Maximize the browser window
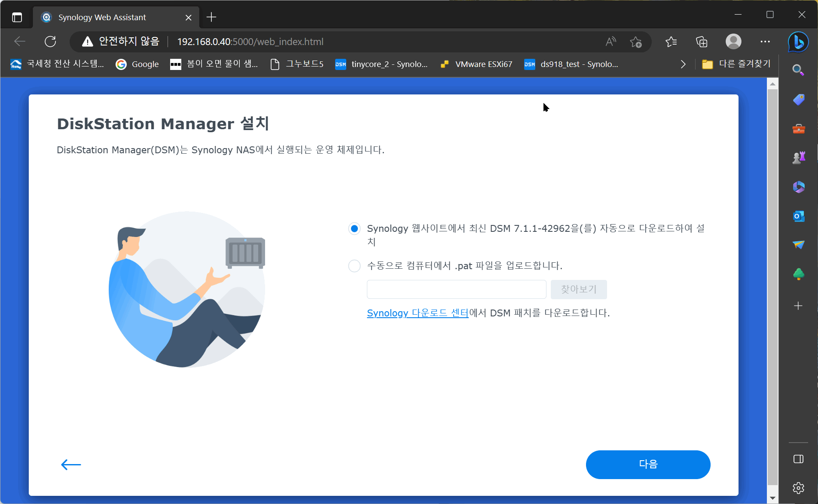818x504 pixels. [770, 15]
